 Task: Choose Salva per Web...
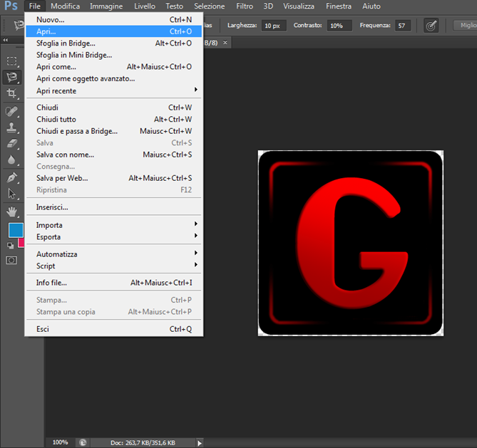113,178
